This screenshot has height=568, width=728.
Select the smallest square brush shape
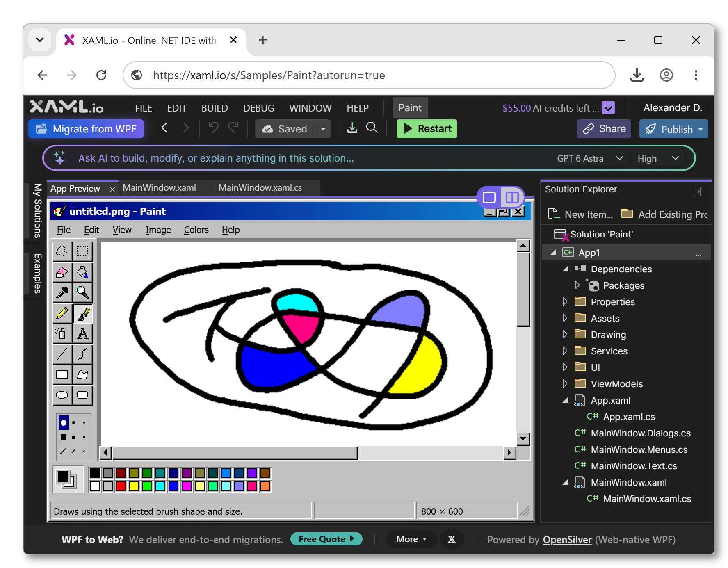tap(84, 437)
